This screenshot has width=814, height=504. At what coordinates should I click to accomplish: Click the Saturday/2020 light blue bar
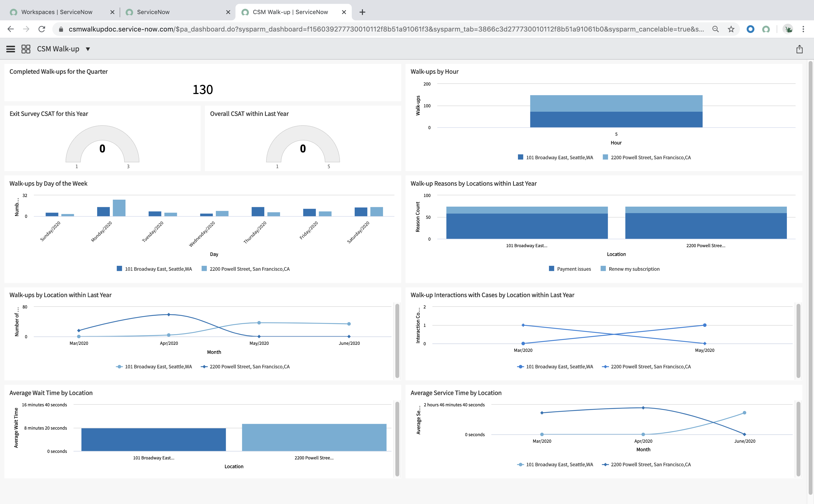point(376,212)
